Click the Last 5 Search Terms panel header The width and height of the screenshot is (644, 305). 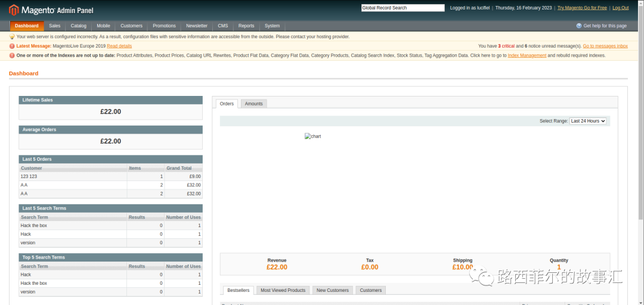click(x=110, y=208)
